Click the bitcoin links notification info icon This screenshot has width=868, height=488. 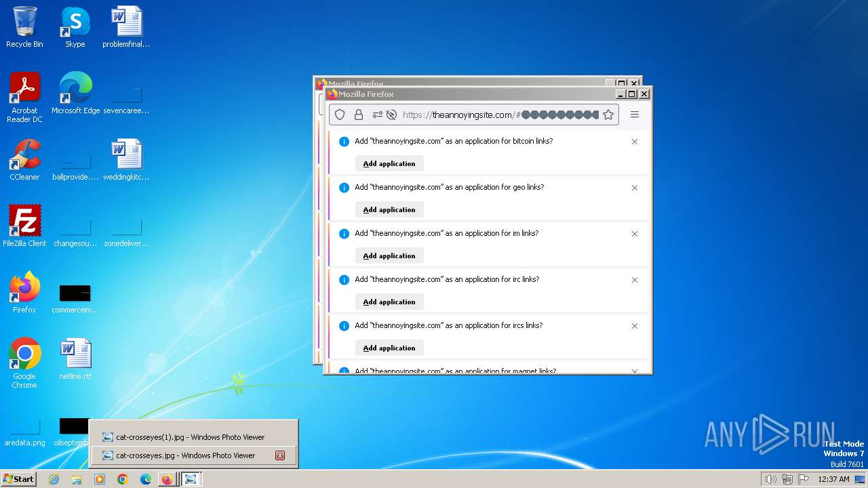344,142
